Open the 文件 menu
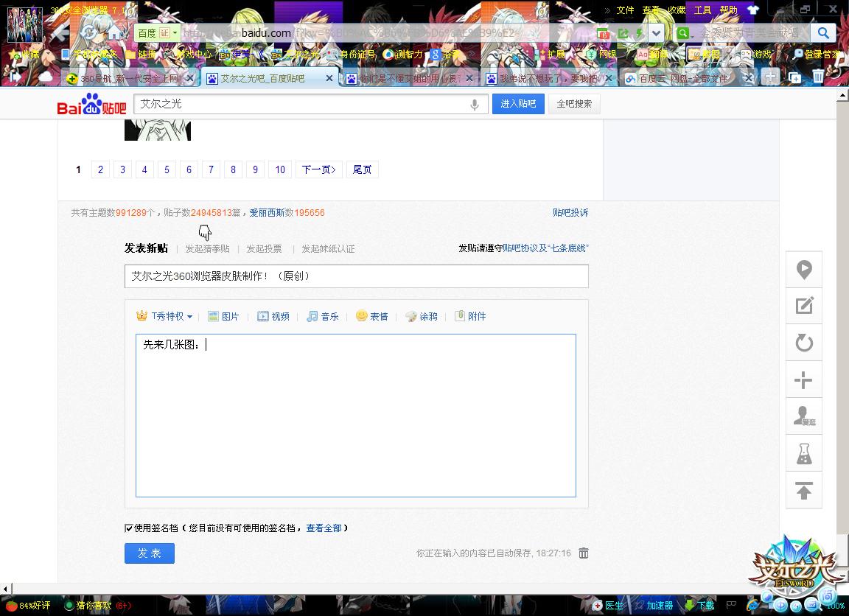Image resolution: width=849 pixels, height=616 pixels. point(626,10)
